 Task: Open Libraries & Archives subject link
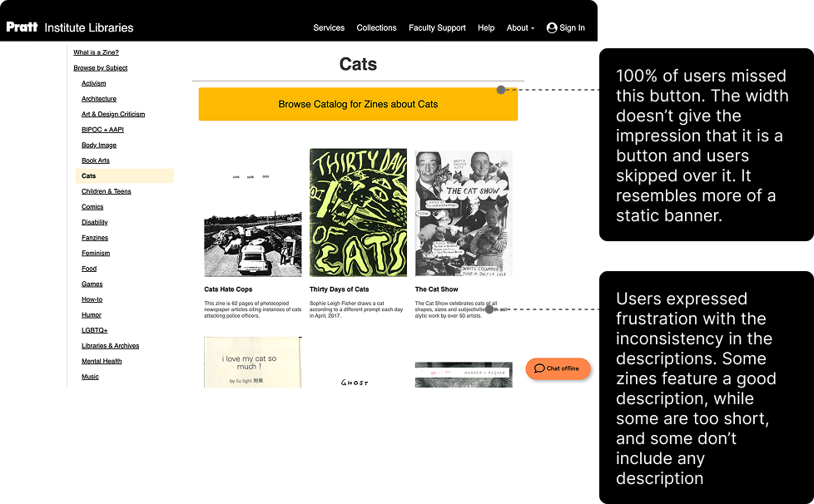tap(110, 346)
